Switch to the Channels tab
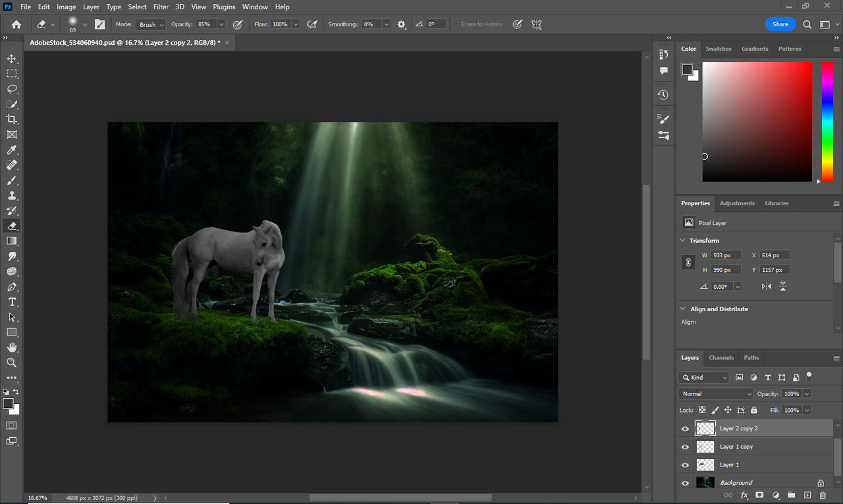The height and width of the screenshot is (504, 843). [x=721, y=358]
